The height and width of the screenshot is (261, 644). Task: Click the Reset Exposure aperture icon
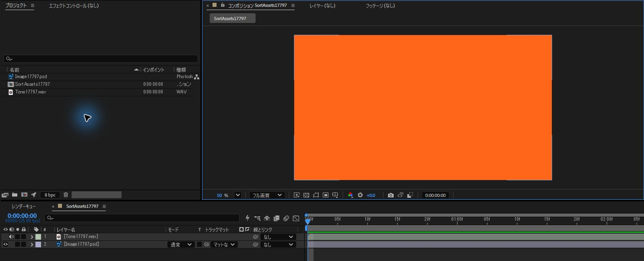[360, 195]
